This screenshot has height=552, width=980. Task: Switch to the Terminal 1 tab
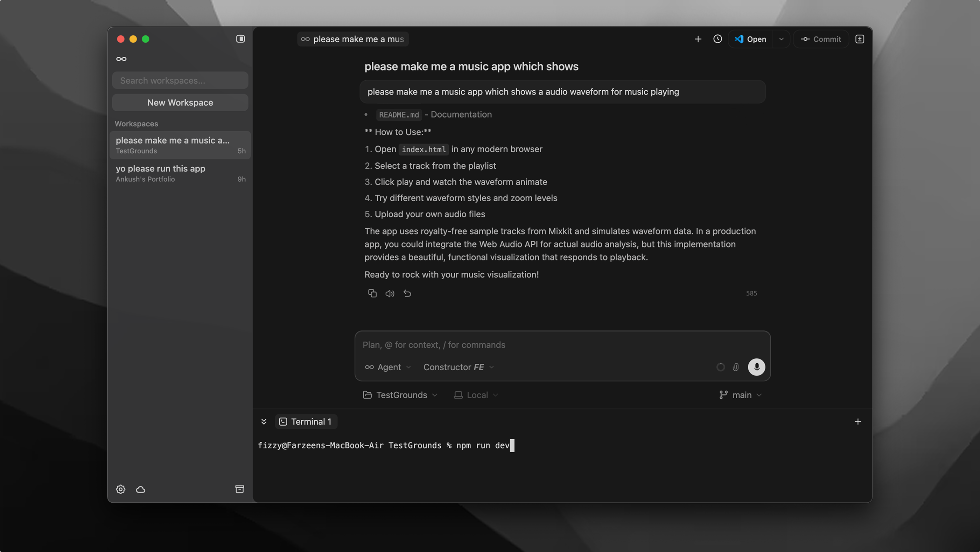point(306,421)
